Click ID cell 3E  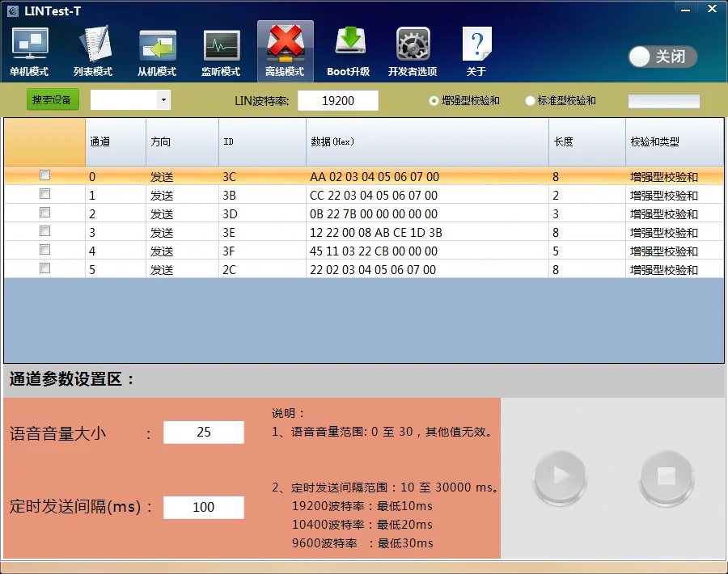coord(262,233)
